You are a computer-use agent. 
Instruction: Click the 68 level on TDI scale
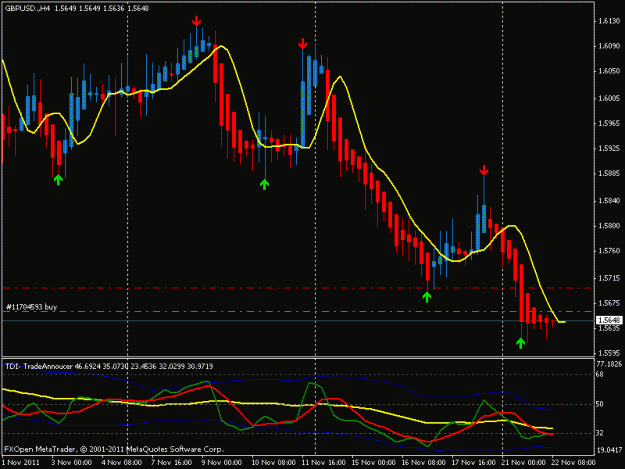600,374
